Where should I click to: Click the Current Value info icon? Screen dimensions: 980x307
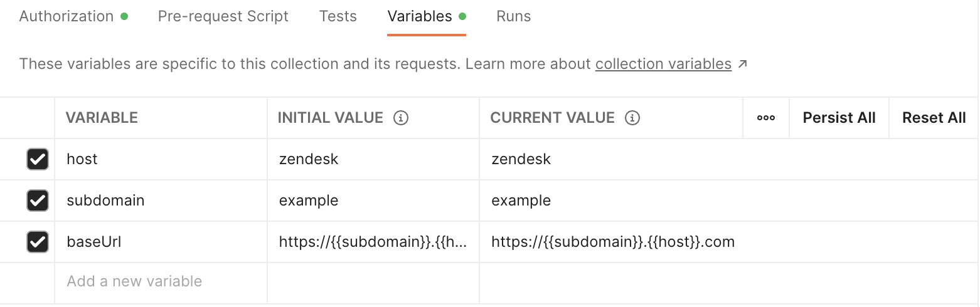point(632,118)
